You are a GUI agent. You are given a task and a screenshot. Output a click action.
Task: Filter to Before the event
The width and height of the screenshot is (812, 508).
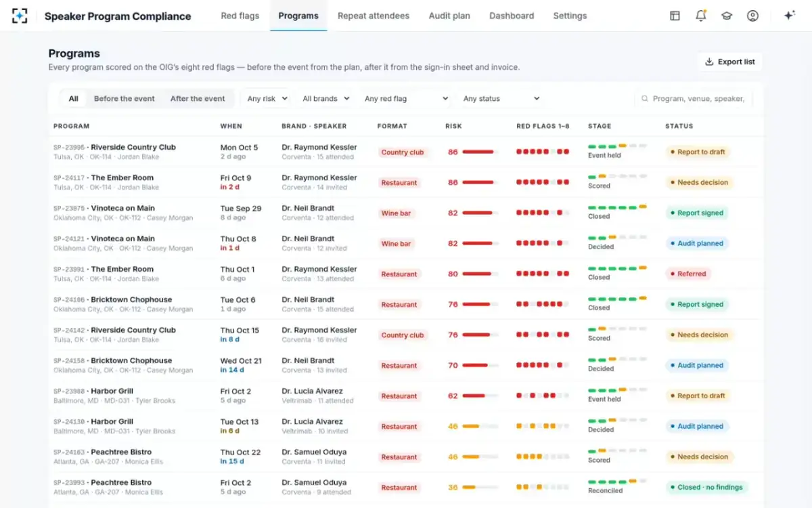[x=125, y=99]
